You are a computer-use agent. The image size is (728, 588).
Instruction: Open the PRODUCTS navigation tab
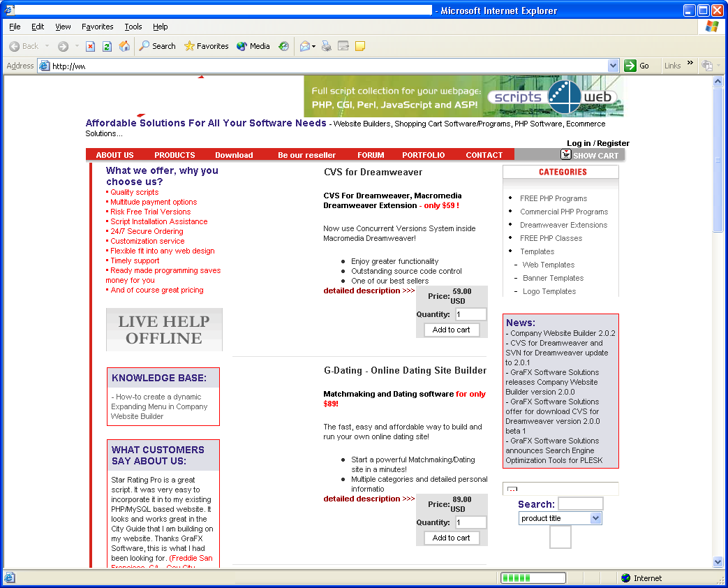(x=174, y=155)
